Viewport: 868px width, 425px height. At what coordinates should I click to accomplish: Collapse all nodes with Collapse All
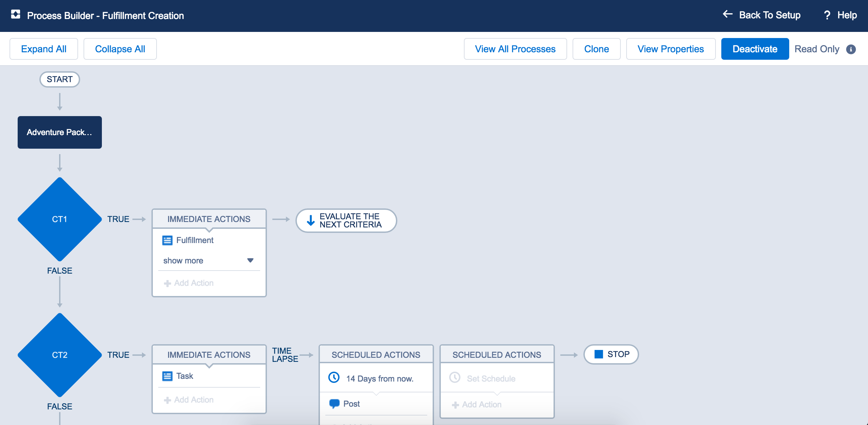tap(120, 49)
